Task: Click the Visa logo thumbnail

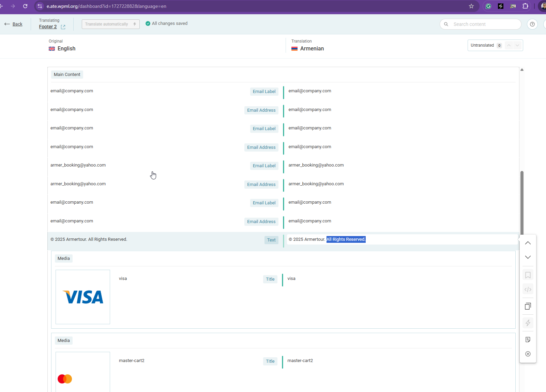Action: point(83,297)
